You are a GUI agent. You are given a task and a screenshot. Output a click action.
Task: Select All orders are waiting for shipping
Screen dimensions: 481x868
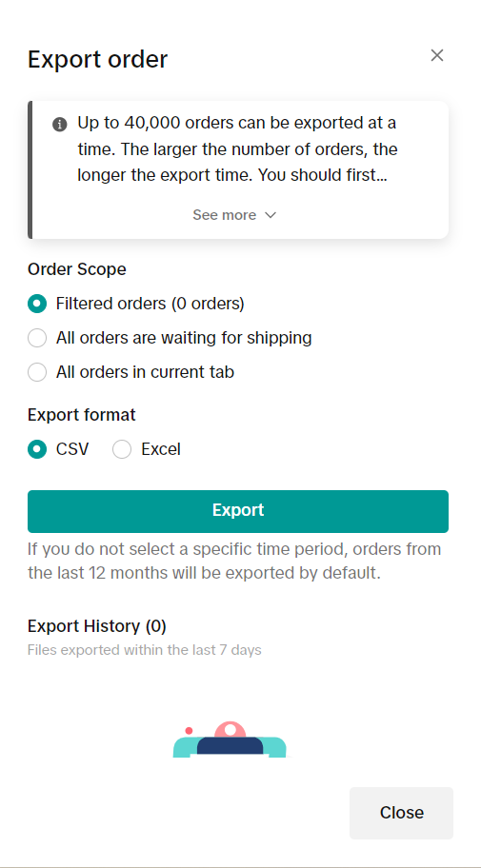37,338
